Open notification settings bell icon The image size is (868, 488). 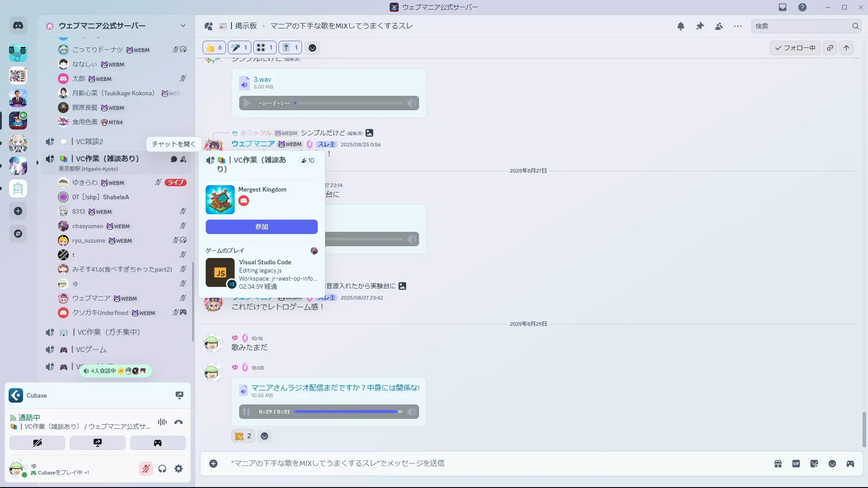[x=680, y=26]
